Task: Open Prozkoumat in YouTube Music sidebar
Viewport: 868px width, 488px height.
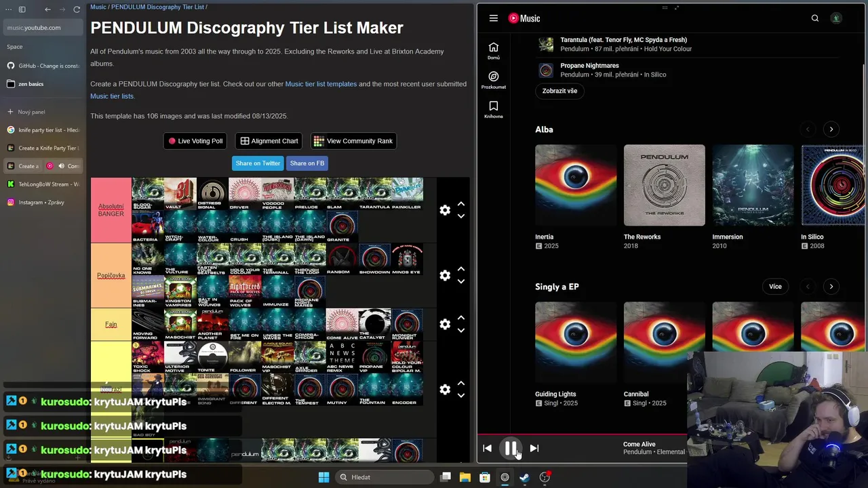Action: pyautogui.click(x=494, y=80)
